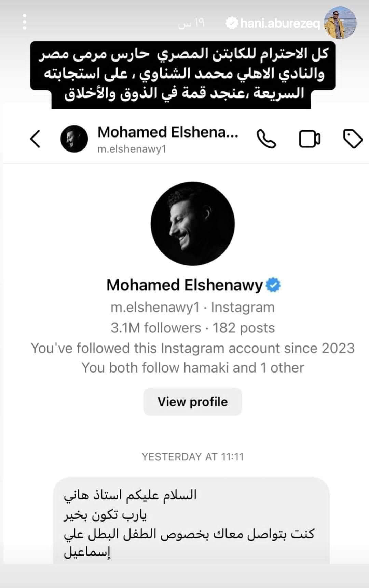Click the blue verified badge beside Mohamed Elshenawy
369x588 pixels.
pos(273,286)
